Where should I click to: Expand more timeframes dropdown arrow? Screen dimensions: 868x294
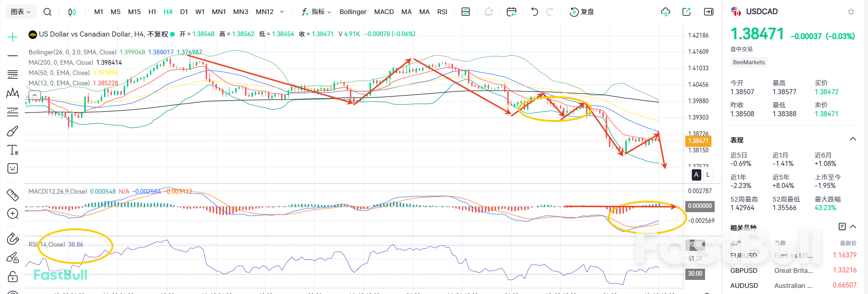tap(282, 12)
